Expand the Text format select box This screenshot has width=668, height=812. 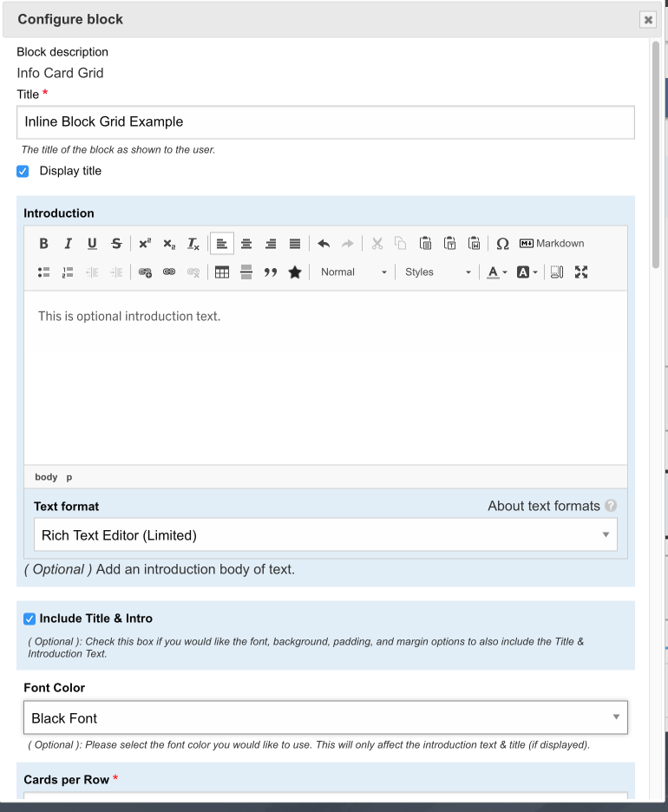coord(325,535)
